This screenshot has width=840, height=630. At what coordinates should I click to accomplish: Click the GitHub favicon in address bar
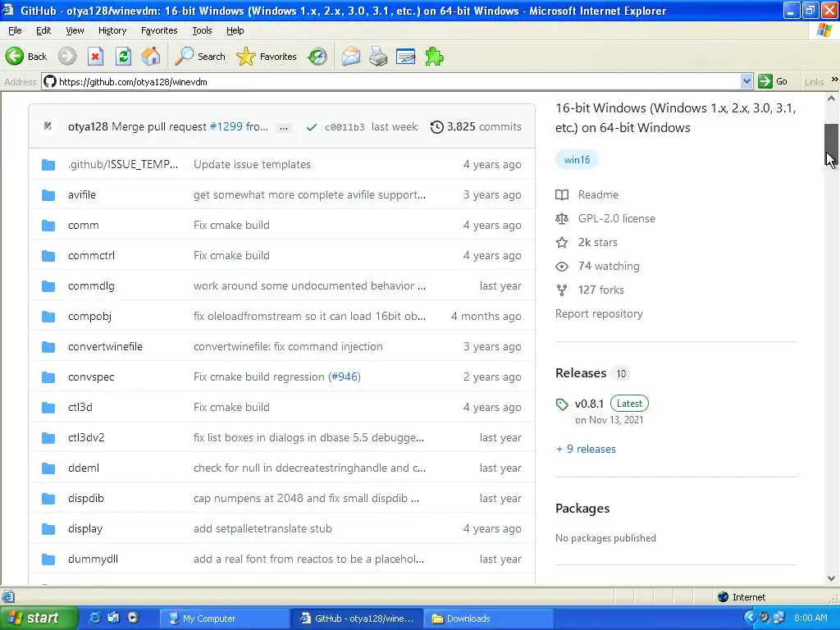coord(50,81)
